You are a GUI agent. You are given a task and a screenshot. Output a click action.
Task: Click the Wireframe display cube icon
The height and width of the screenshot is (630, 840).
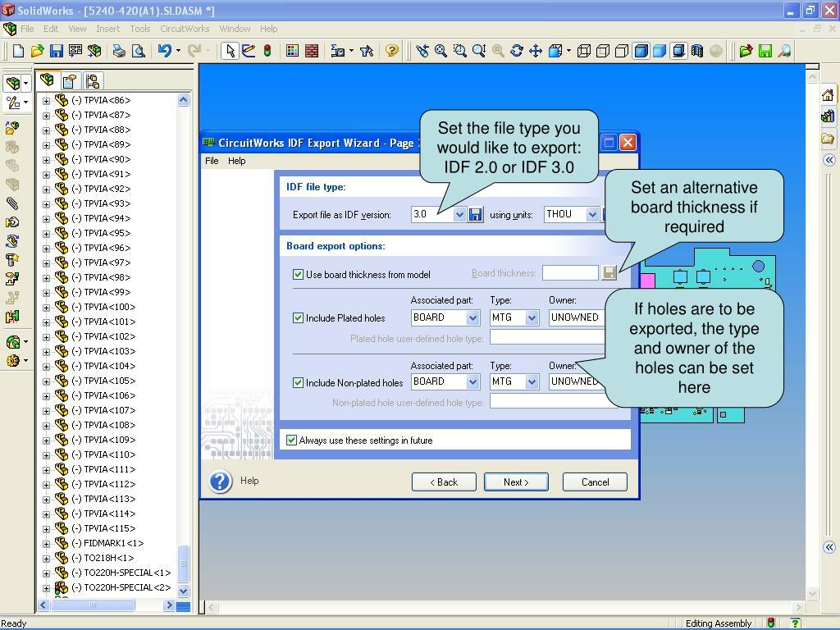click(x=584, y=51)
